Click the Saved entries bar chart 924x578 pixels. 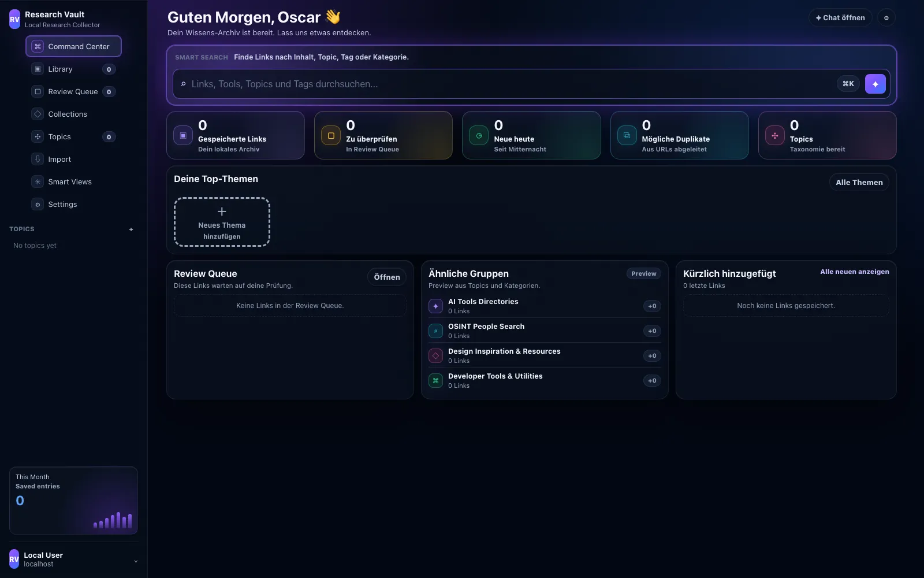click(113, 520)
